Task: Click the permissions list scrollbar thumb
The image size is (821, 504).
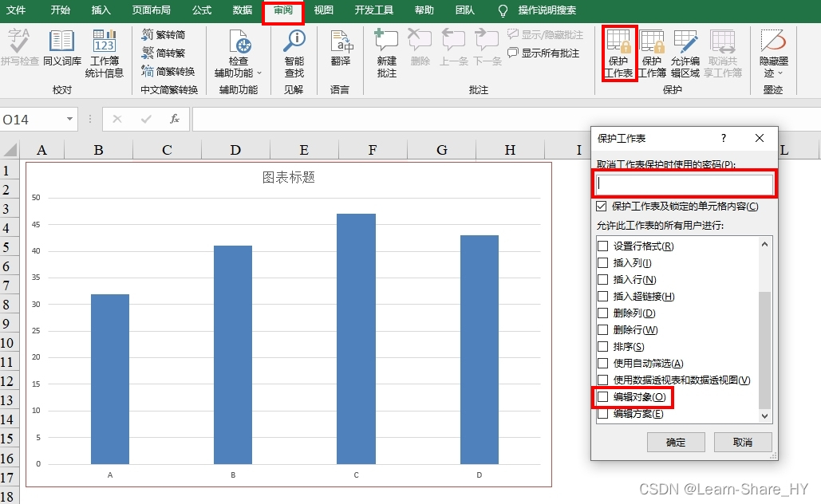Action: [x=765, y=350]
